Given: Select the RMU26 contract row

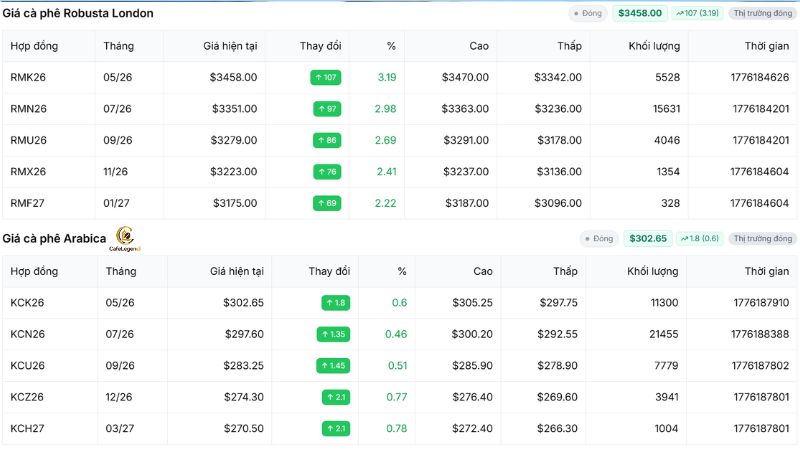Looking at the screenshot, I should click(400, 140).
